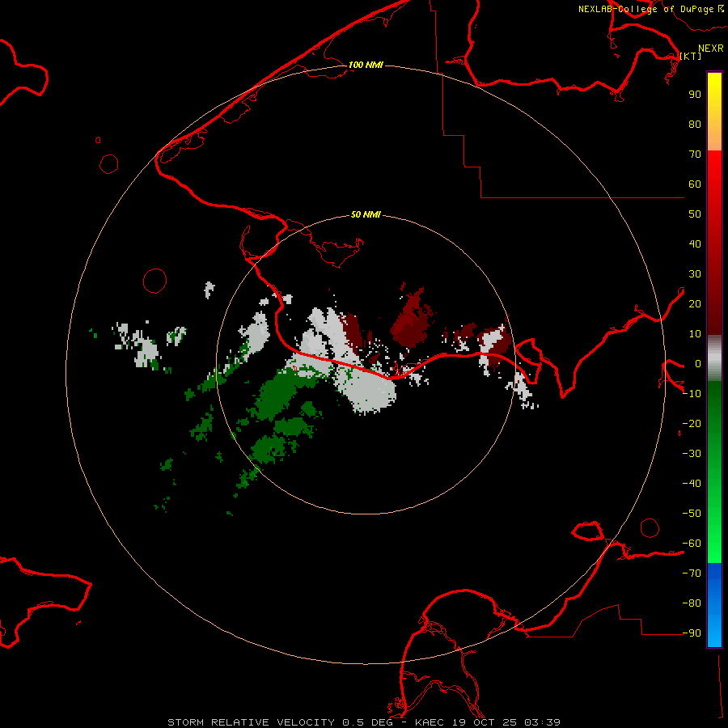Click the 90 value on velocity scale

click(x=695, y=95)
